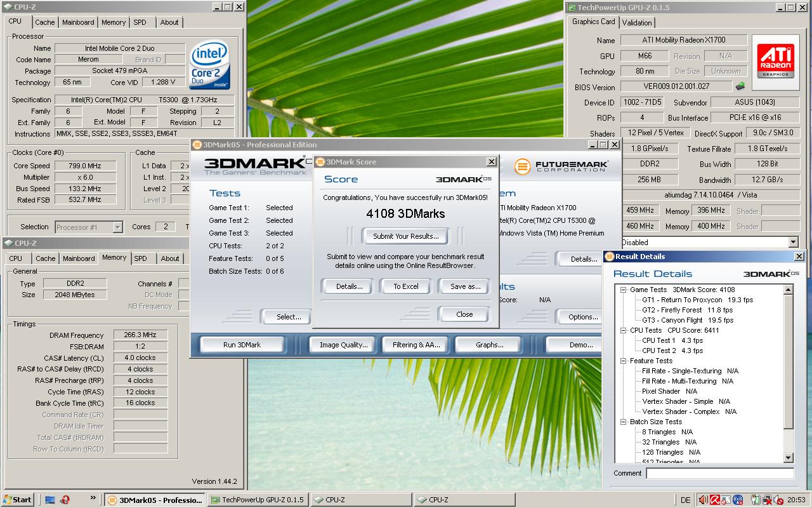Click the red quick launch icon beside Show Desktop
The width and height of the screenshot is (812, 508).
point(65,500)
